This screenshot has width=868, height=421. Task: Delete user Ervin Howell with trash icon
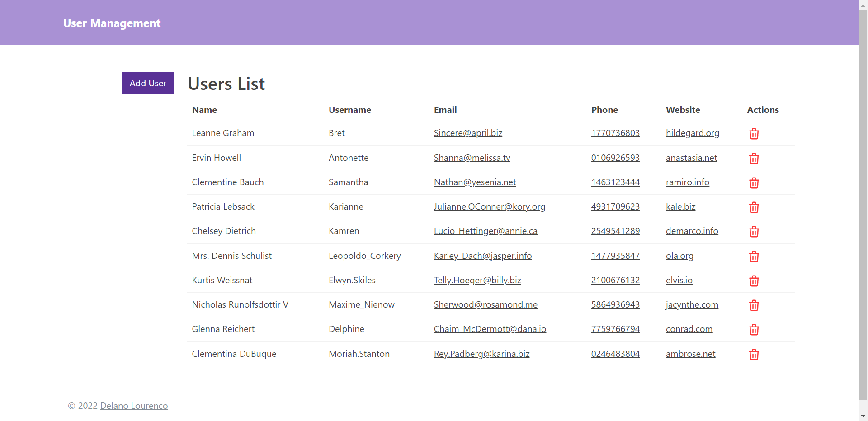pos(754,159)
